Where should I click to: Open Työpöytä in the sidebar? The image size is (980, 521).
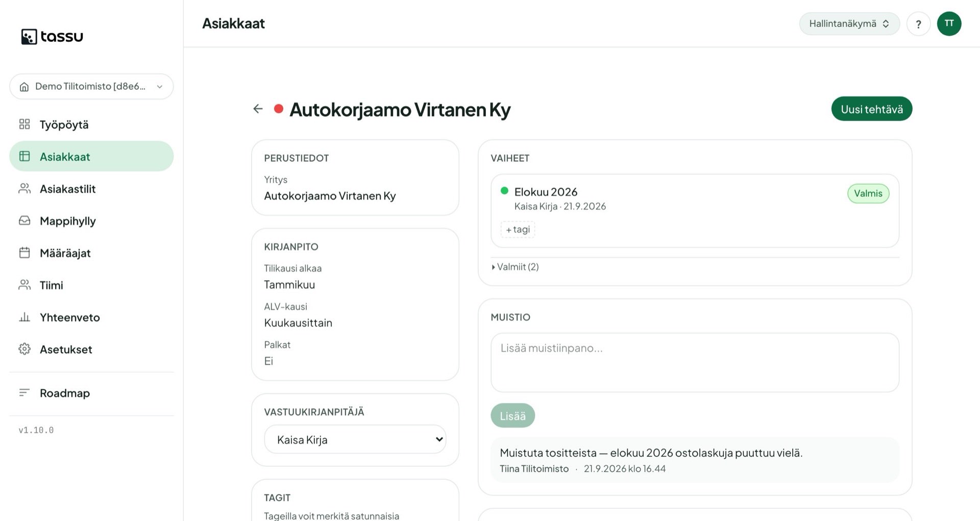(x=91, y=125)
